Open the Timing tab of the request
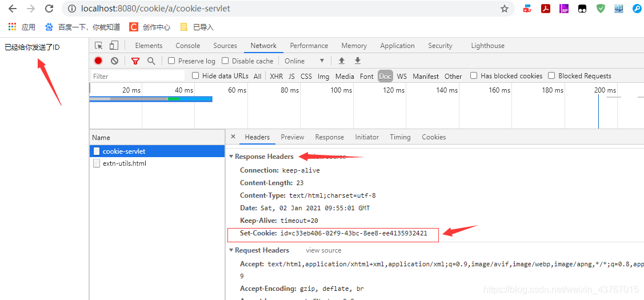The height and width of the screenshot is (300, 644). [400, 137]
